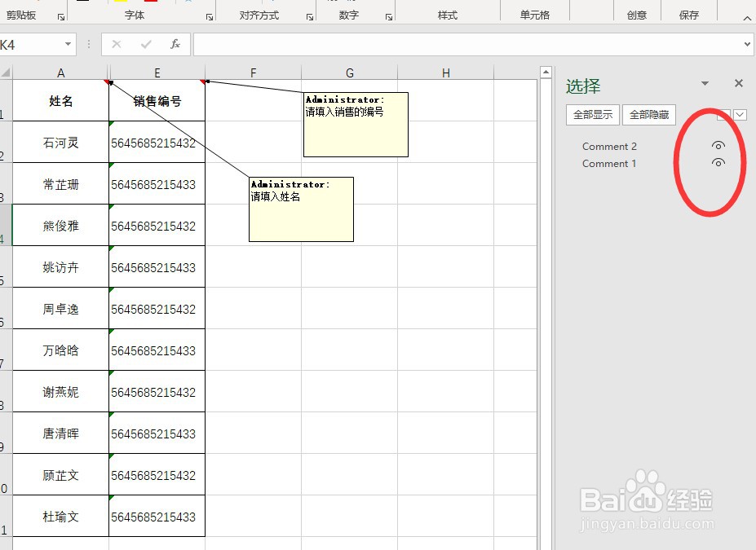Toggle visibility of Comment 1

click(x=718, y=163)
